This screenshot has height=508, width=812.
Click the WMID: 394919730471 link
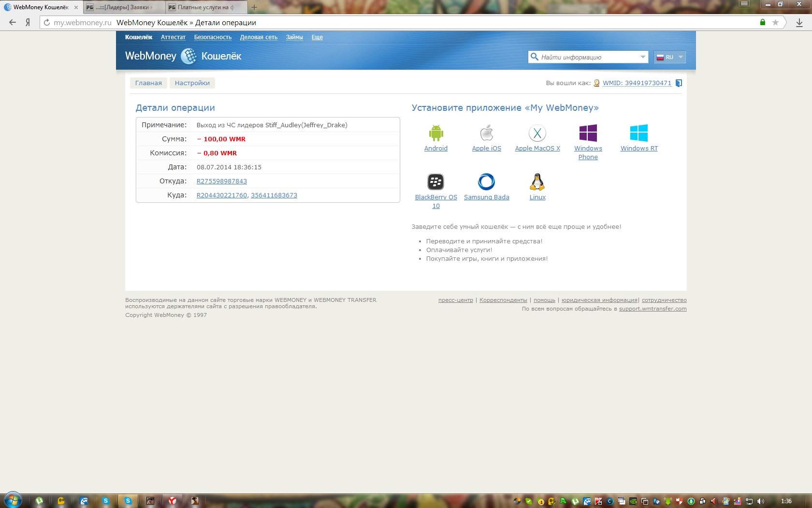tap(637, 83)
